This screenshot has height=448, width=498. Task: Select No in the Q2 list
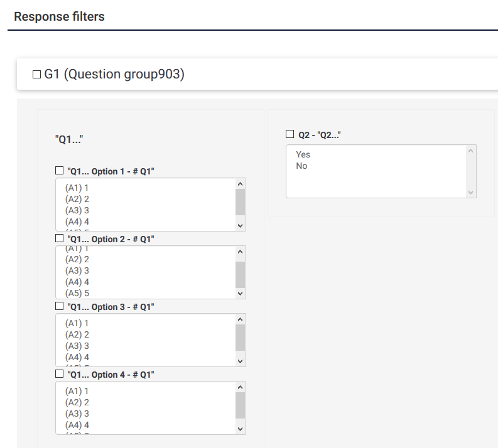click(x=302, y=166)
